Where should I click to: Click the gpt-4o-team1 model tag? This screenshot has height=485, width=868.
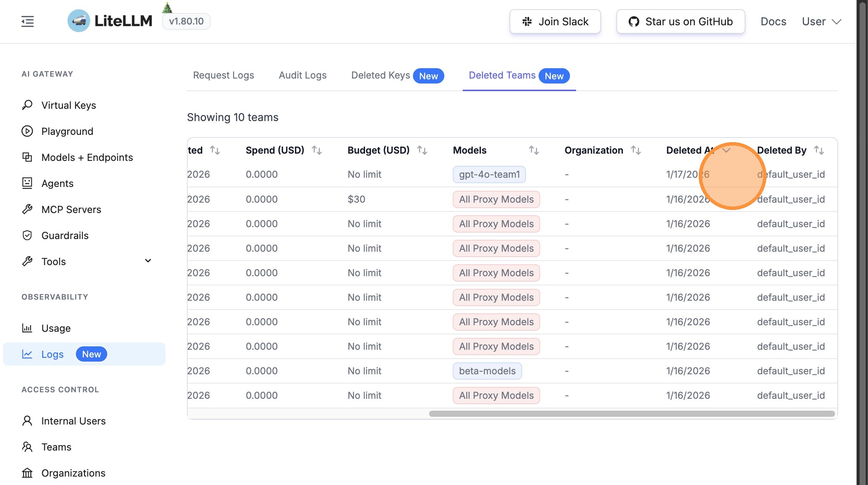tap(489, 174)
